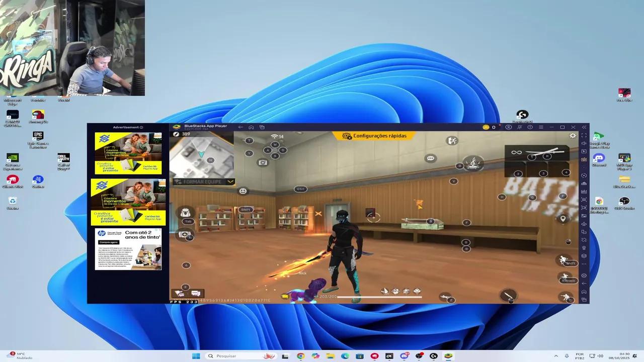Click the Windows Start button
The image size is (644, 362).
pos(196,356)
